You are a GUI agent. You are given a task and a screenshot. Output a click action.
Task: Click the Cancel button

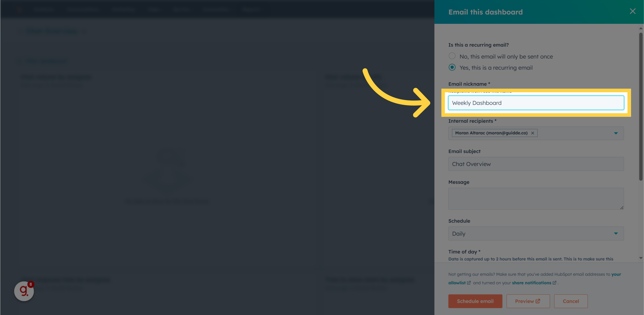(x=571, y=301)
